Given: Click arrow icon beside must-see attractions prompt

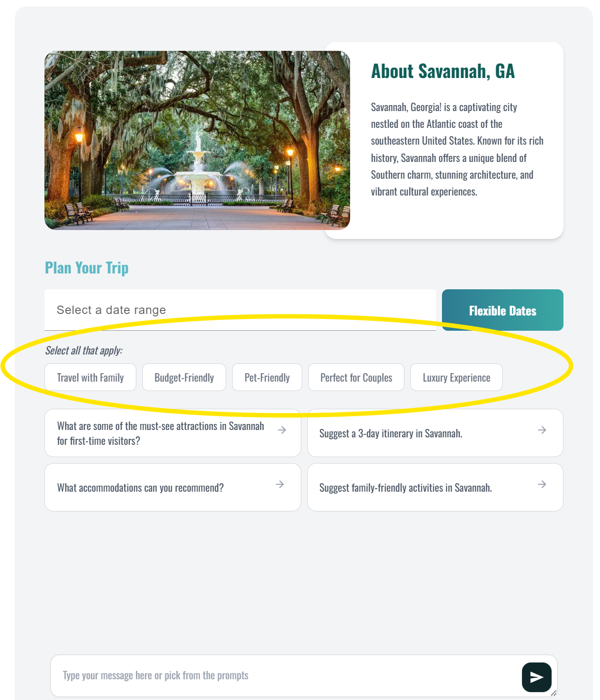Looking at the screenshot, I should coord(282,430).
